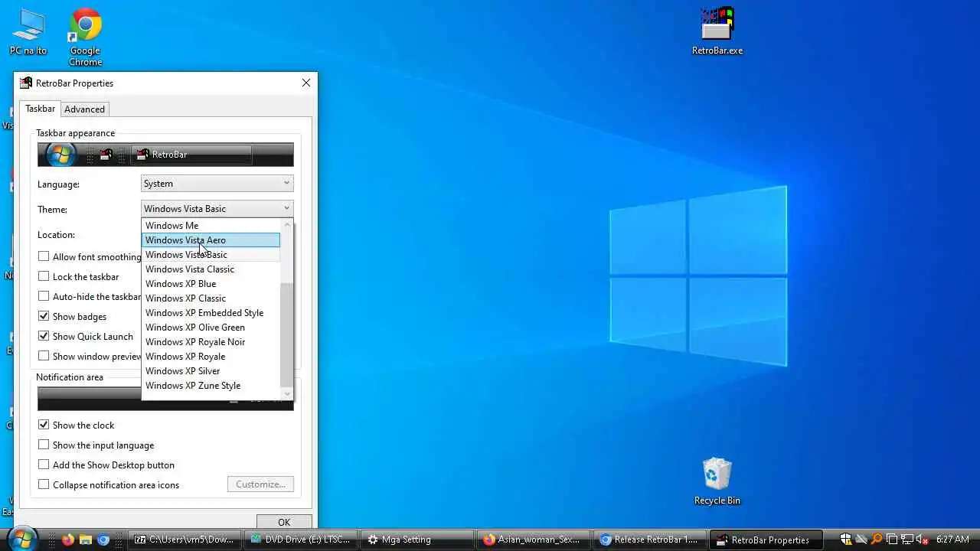Choose Windows Vista Basic in the list
This screenshot has height=551, width=980.
tap(211, 255)
